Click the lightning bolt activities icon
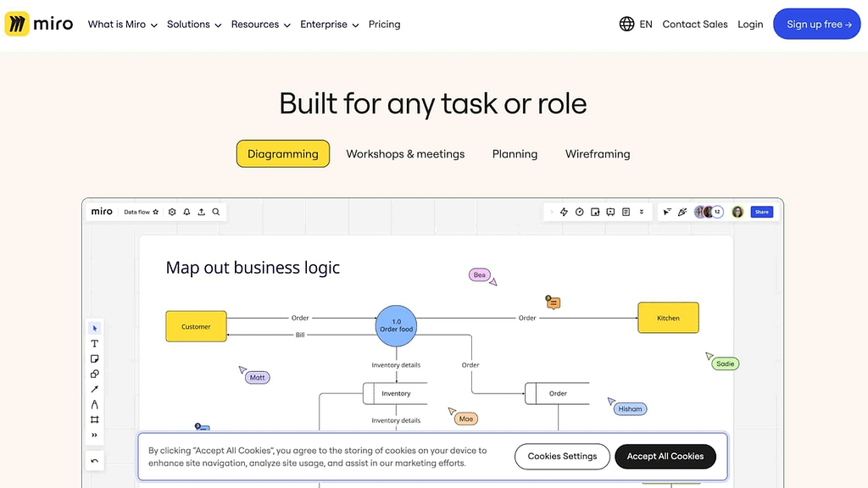 (564, 212)
